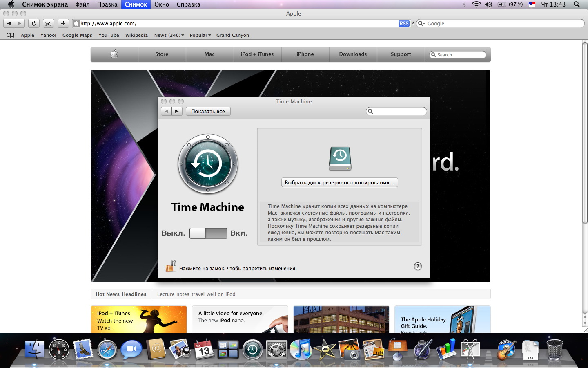Open Time Machine help question mark
This screenshot has width=588, height=368.
418,266
